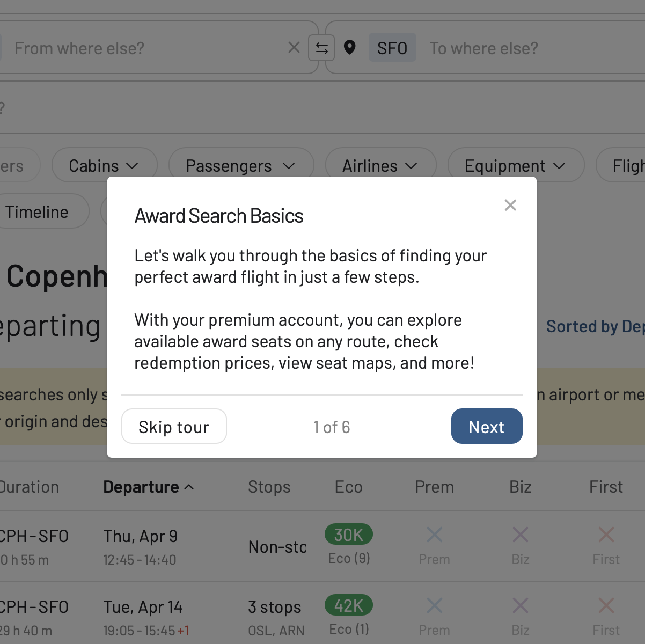Click the First unavailable X in the Apr 14 row
The height and width of the screenshot is (644, 645).
click(606, 606)
